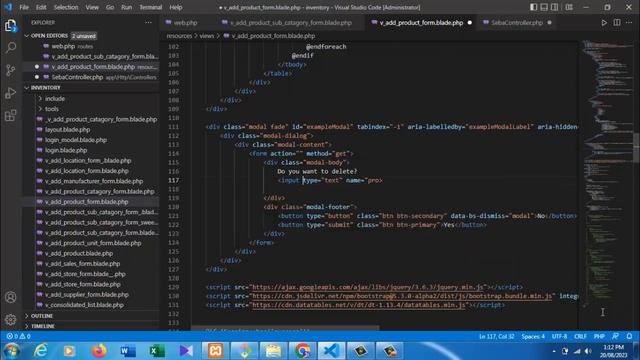Open Microsoft Word from the taskbar
This screenshot has height=360, width=640.
coord(128,351)
